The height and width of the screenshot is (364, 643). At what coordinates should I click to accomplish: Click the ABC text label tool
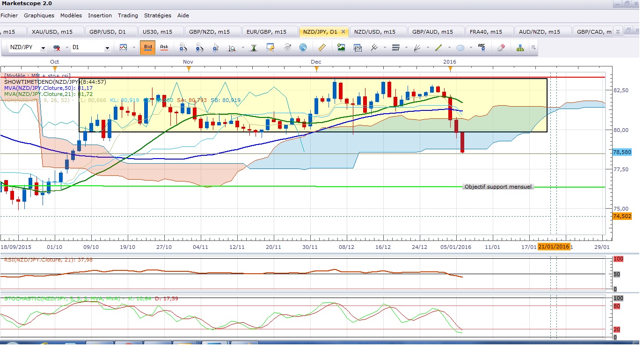(x=481, y=47)
